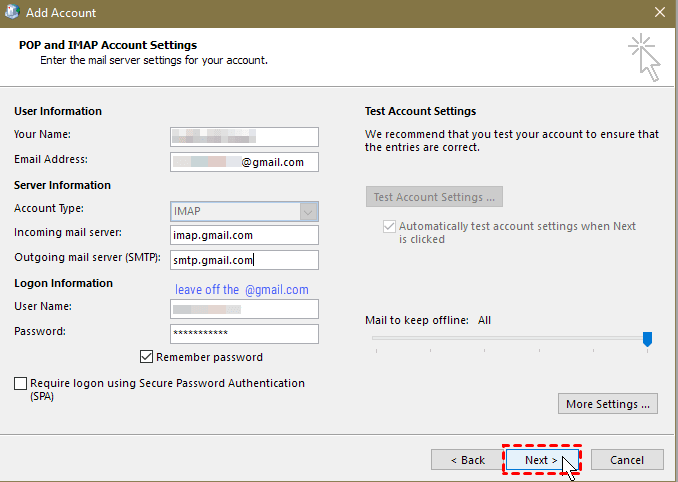Image resolution: width=678 pixels, height=482 pixels.
Task: Click the Mail to keep offline slider track
Action: coord(500,339)
